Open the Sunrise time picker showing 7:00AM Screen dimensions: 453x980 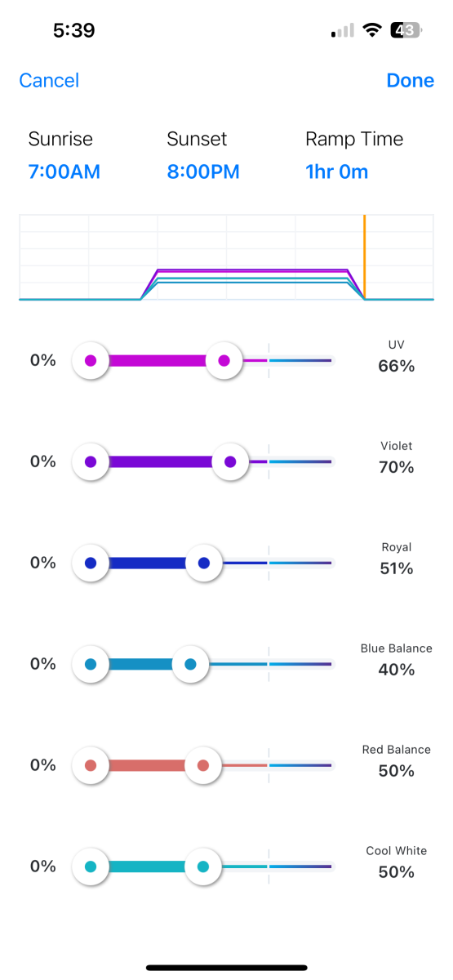pyautogui.click(x=64, y=172)
